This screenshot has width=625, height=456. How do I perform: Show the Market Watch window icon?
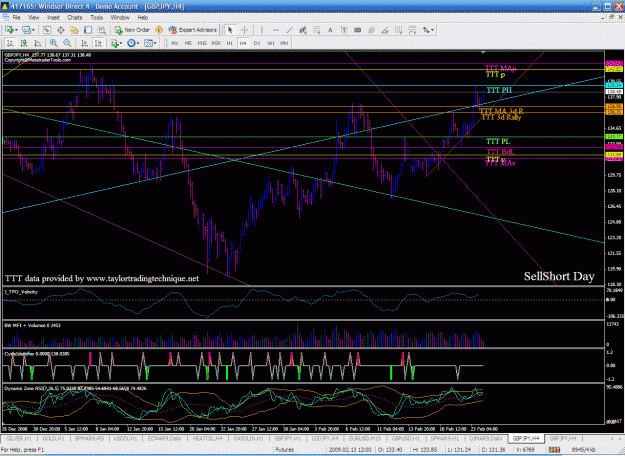pyautogui.click(x=47, y=30)
